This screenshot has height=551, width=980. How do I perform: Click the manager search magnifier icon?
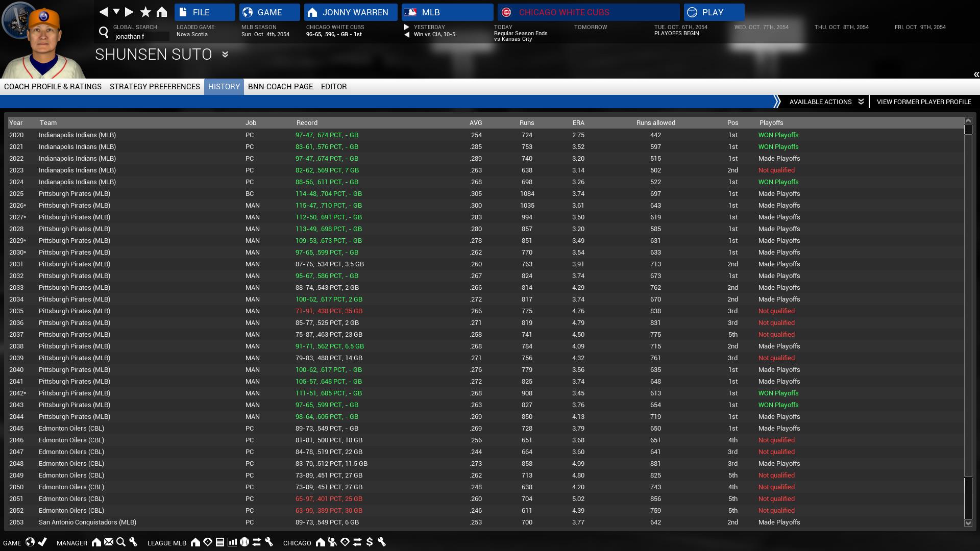pyautogui.click(x=121, y=542)
